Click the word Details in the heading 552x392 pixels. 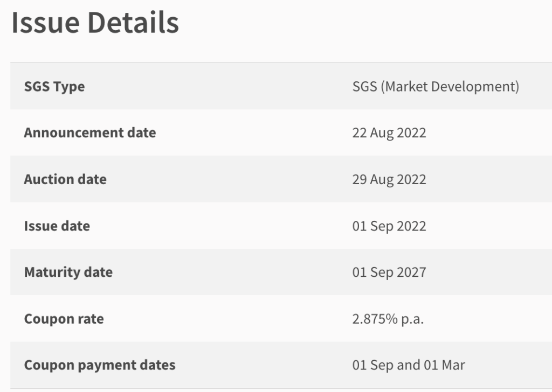point(133,23)
